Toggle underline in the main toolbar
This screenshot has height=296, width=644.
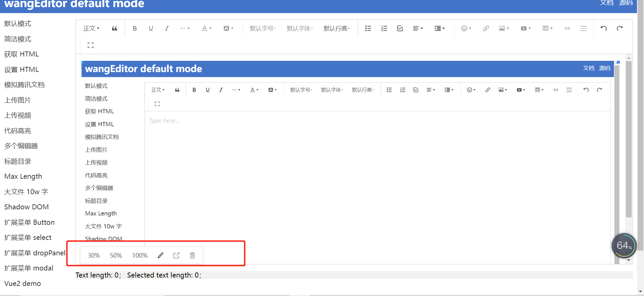click(x=151, y=29)
